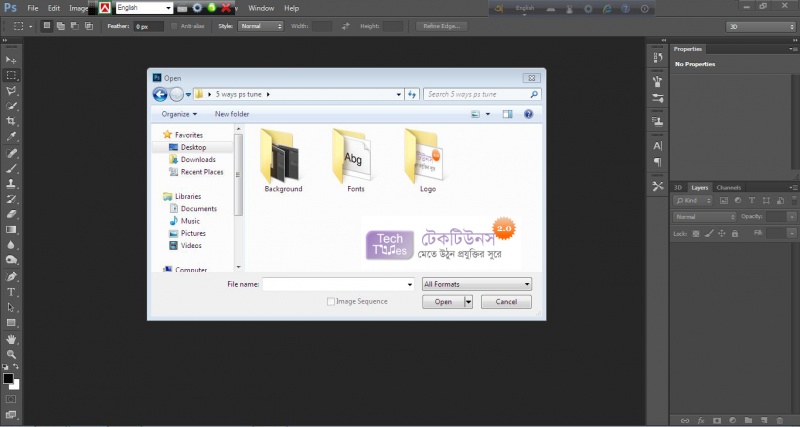Toggle the layer filter on/off switch

pyautogui.click(x=794, y=200)
